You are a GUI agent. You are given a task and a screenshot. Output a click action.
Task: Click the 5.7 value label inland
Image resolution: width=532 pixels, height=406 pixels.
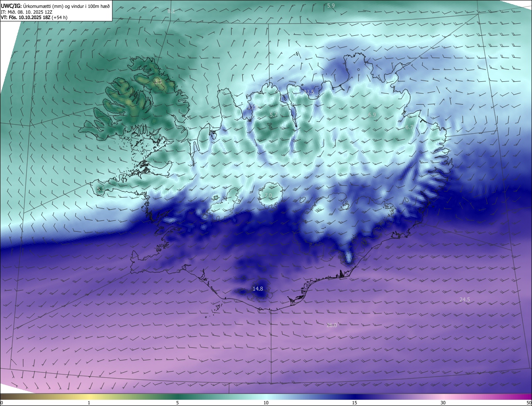[x=273, y=115]
